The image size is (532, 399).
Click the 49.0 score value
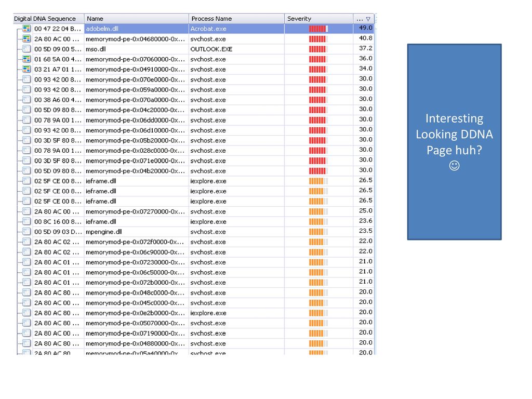coord(366,28)
